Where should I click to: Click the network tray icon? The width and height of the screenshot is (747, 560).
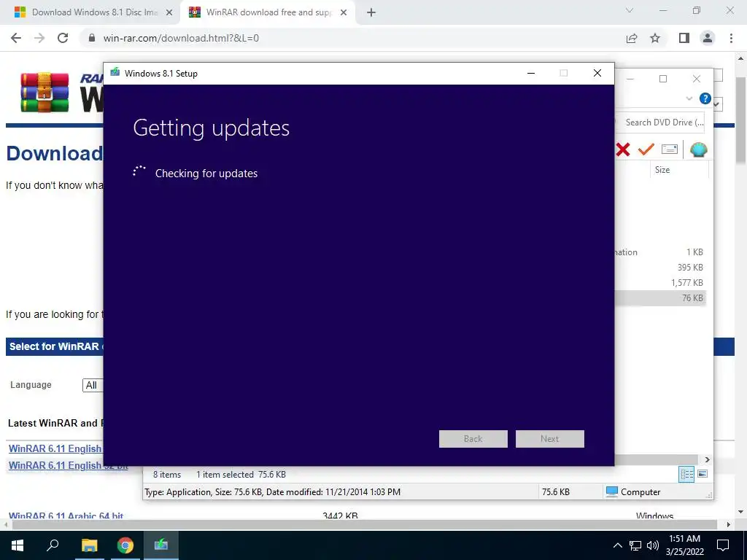pyautogui.click(x=635, y=545)
